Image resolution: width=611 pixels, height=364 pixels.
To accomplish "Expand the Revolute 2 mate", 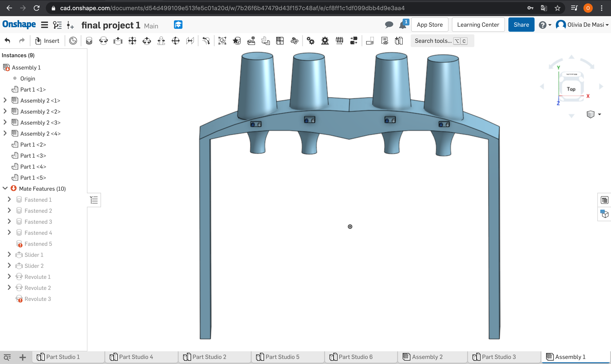I will click(9, 288).
